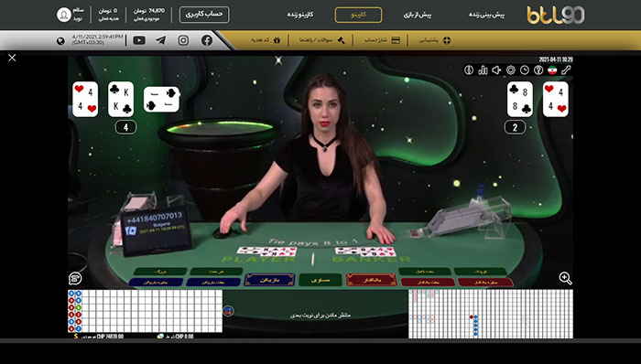The height and width of the screenshot is (364, 641).
Task: Open the Telegram channel icon
Action: pos(161,40)
